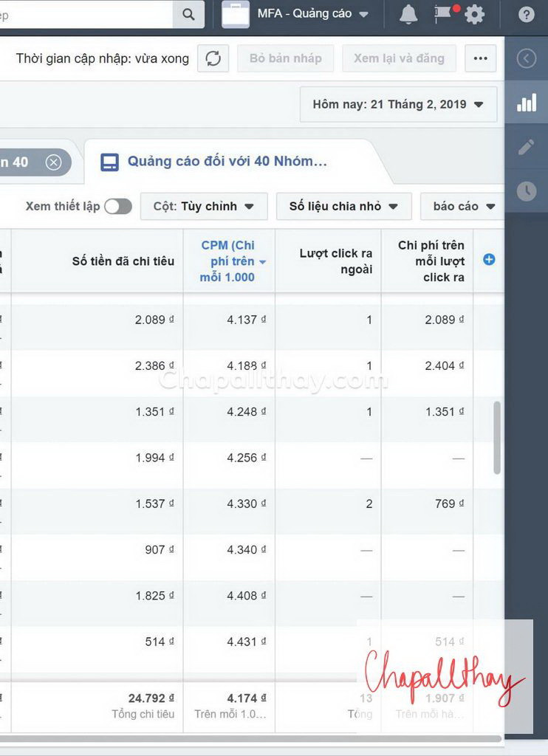Click the spend cell '1.825 đ'

tap(154, 596)
